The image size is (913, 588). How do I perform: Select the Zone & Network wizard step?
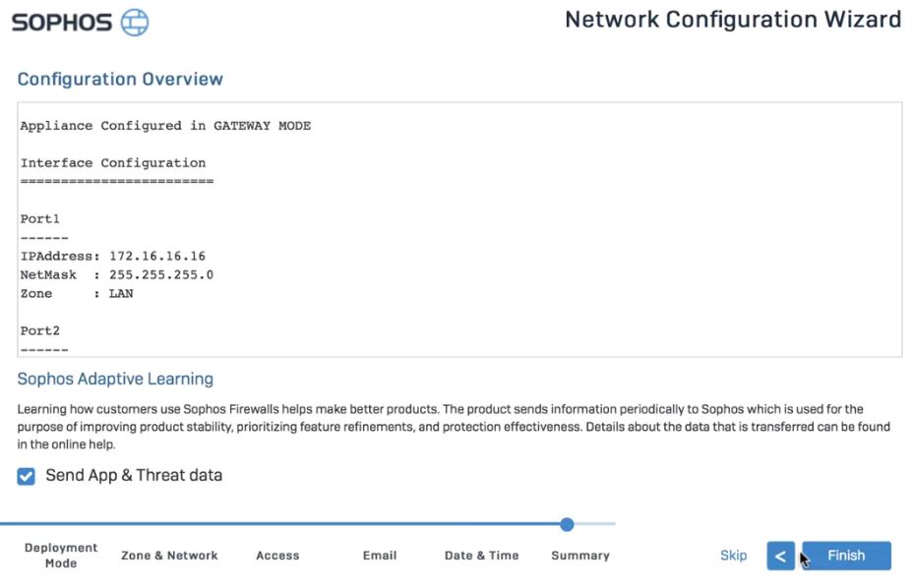click(168, 556)
